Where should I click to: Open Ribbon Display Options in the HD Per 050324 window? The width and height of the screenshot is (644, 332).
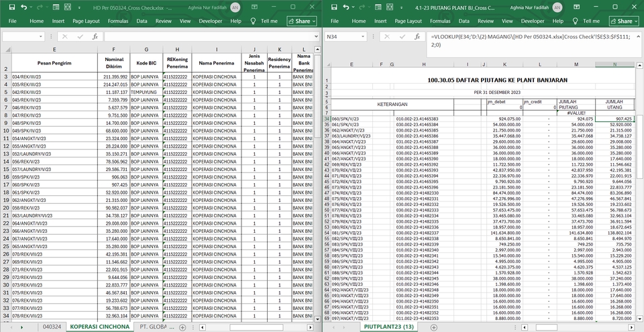[255, 7]
